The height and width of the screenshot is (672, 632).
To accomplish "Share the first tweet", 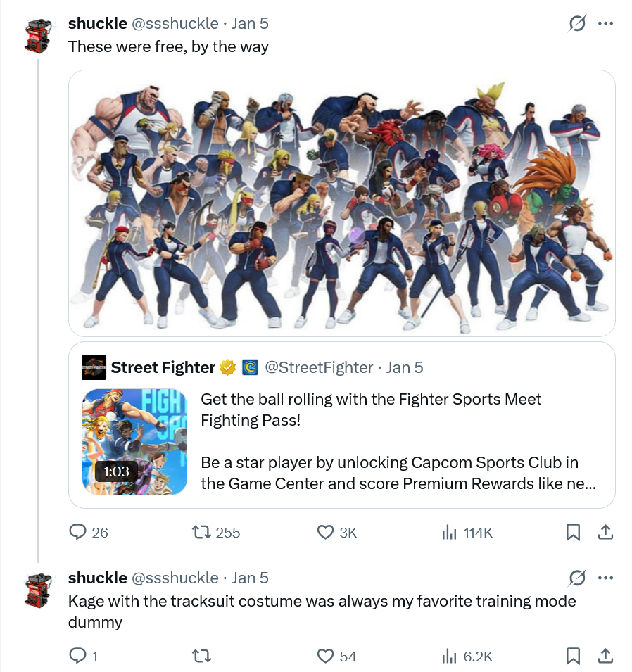I will point(605,532).
